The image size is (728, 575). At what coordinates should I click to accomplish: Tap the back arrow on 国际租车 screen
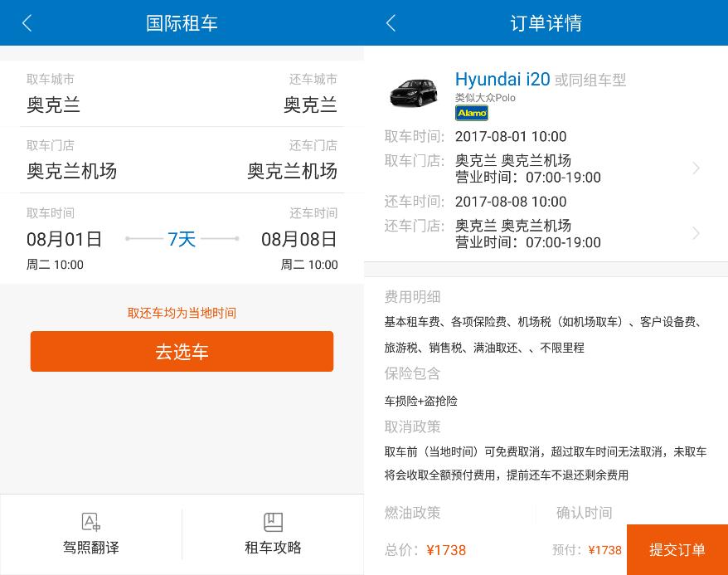tap(27, 22)
